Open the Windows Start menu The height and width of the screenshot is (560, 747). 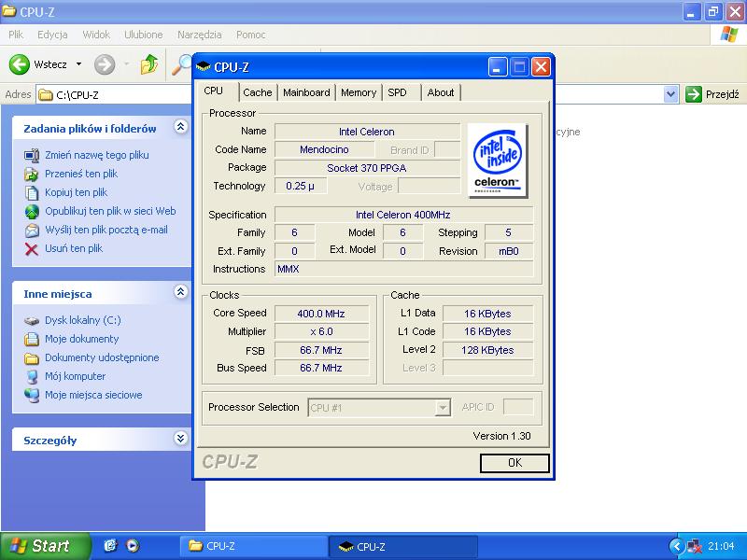45,546
